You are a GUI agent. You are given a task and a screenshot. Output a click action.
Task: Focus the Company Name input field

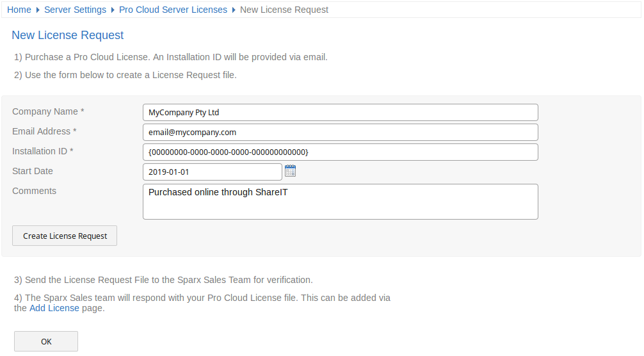(340, 112)
